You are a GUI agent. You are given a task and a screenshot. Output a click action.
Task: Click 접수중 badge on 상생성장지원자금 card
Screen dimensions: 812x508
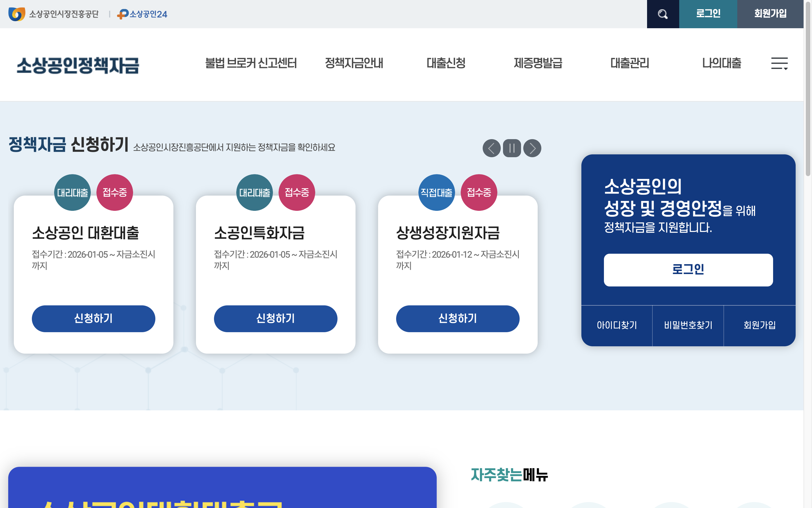pyautogui.click(x=479, y=192)
